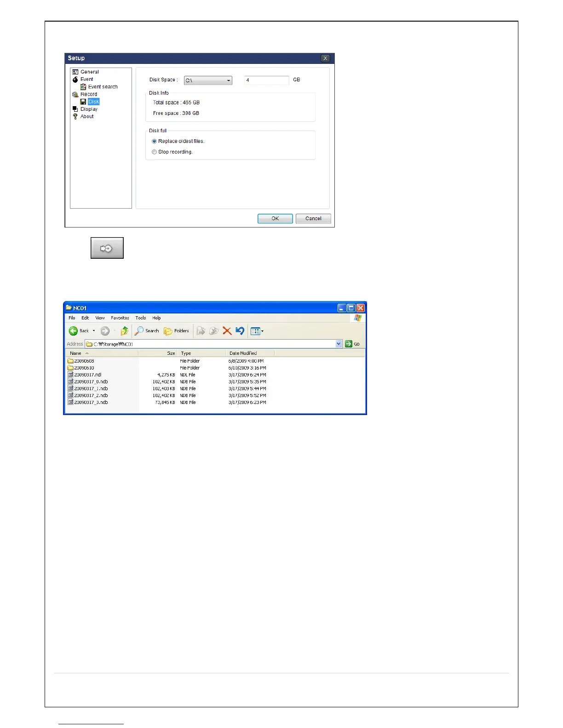This screenshot has height=728, width=563.
Task: Click the Move To toolbar icon
Action: tap(201, 331)
